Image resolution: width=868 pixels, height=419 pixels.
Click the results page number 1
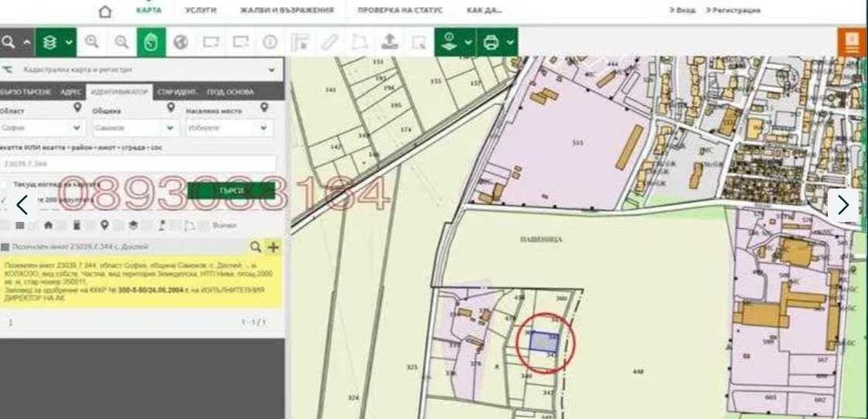(10, 322)
